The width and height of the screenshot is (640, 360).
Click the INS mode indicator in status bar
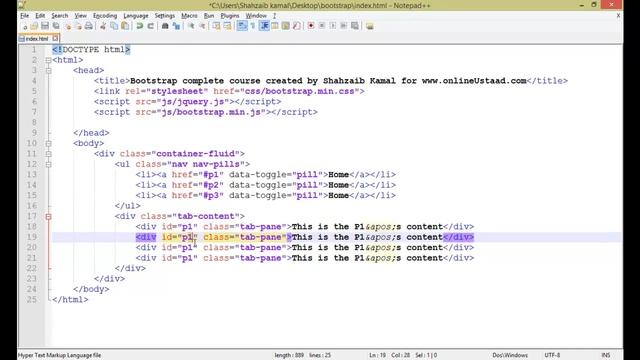pos(606,355)
